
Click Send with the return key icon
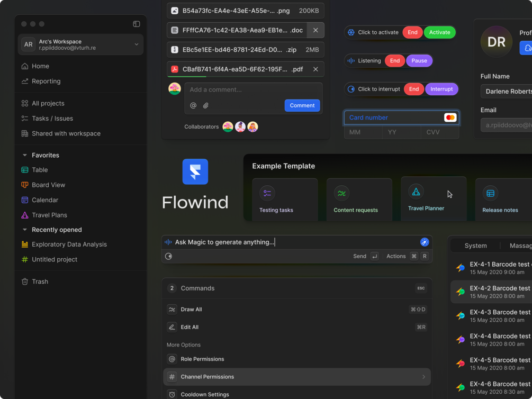point(366,256)
